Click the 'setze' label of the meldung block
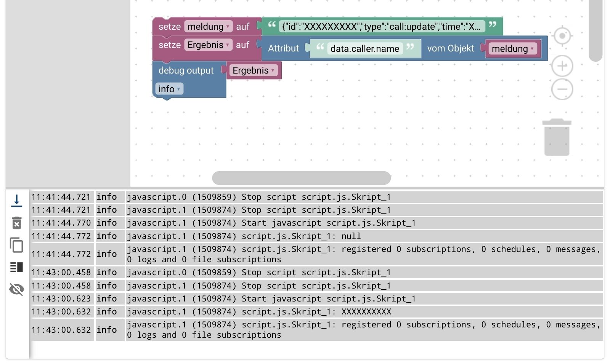The image size is (610, 364). 170,26
